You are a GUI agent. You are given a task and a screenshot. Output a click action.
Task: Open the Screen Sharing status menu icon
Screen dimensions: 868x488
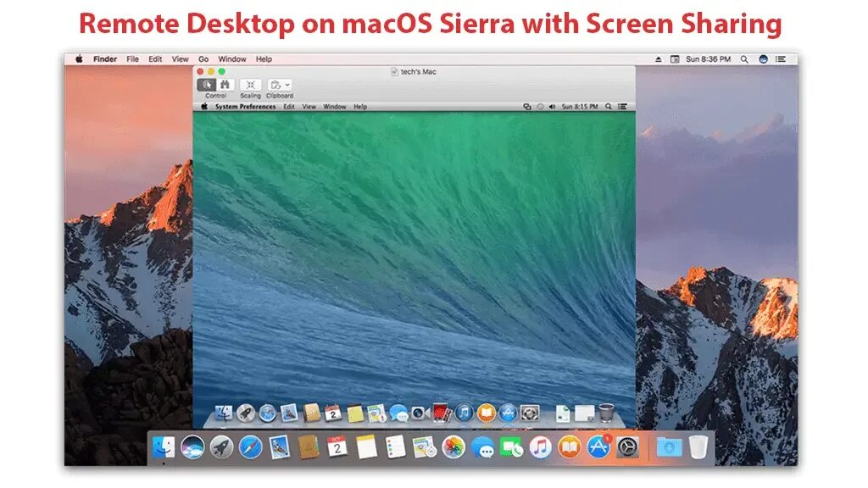pyautogui.click(x=675, y=59)
